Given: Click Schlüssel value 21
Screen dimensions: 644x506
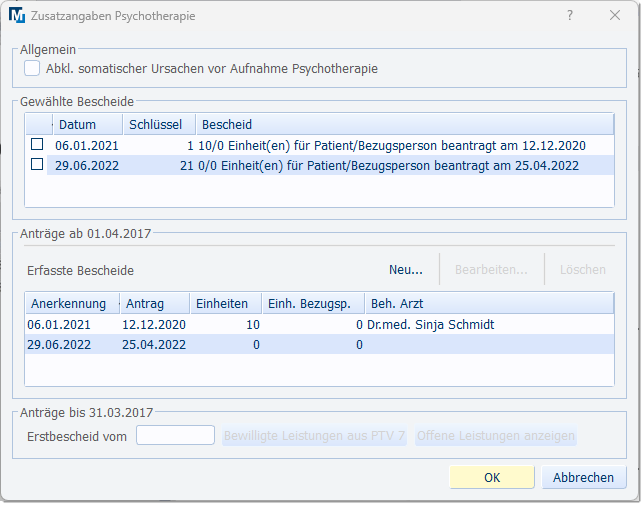Looking at the screenshot, I should pos(186,166).
